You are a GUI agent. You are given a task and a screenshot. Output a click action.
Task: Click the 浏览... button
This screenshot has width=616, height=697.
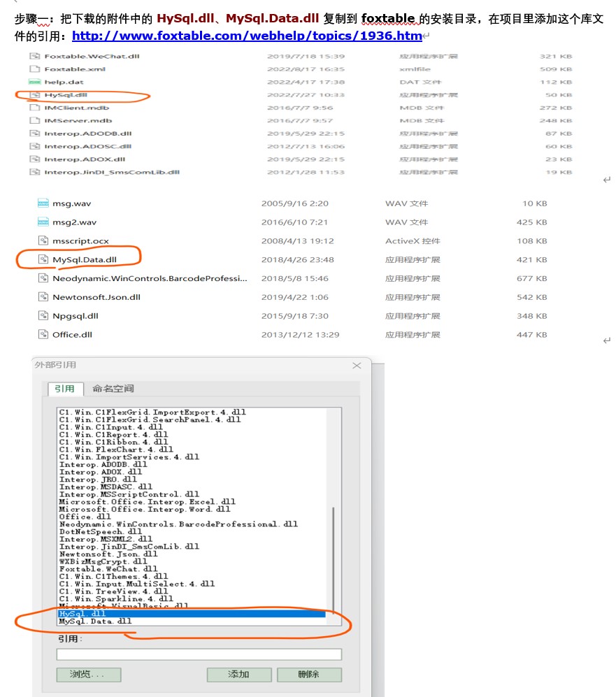pos(88,675)
